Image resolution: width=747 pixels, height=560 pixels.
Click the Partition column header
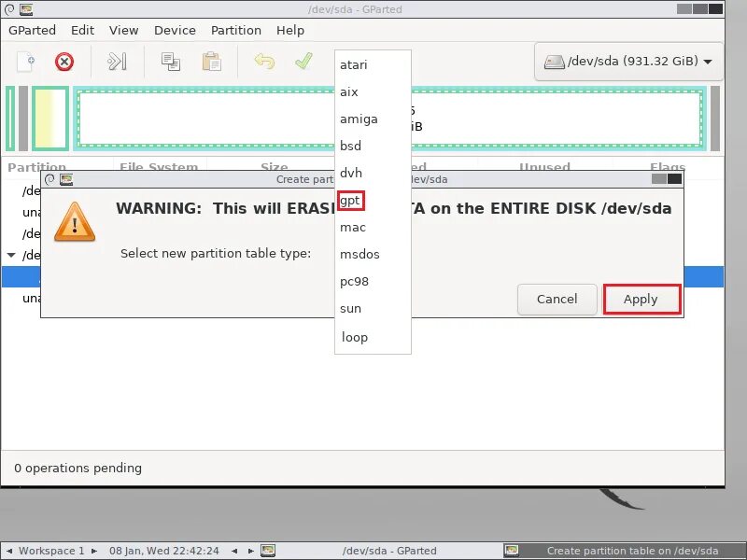click(x=37, y=167)
